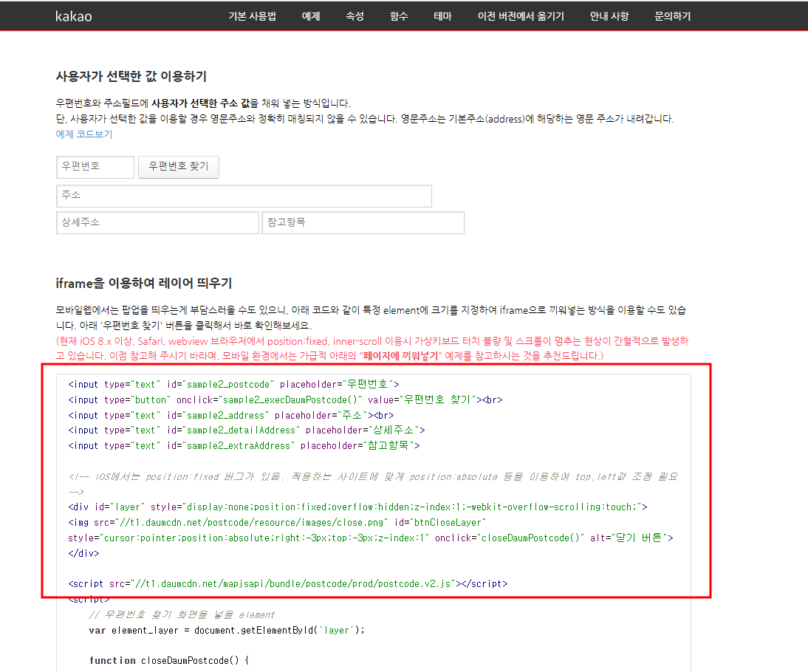This screenshot has width=808, height=672.
Task: Focus the 참고항목 input field
Action: coord(363,222)
